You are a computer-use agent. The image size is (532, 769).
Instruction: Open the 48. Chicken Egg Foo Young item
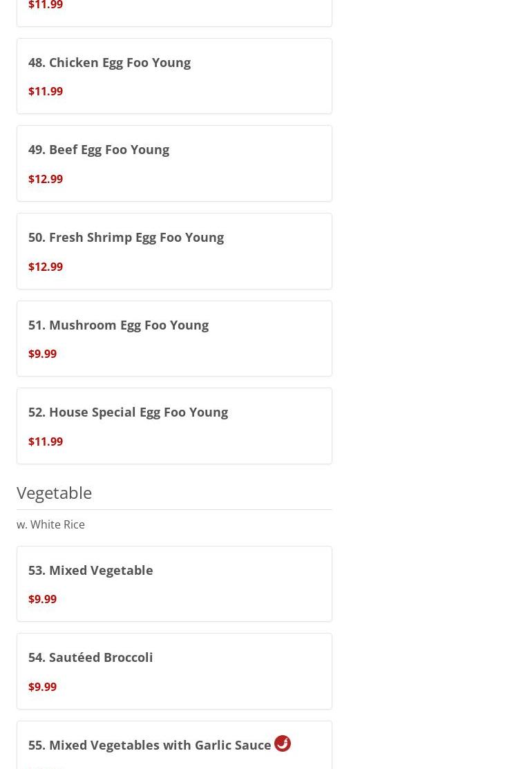109,62
